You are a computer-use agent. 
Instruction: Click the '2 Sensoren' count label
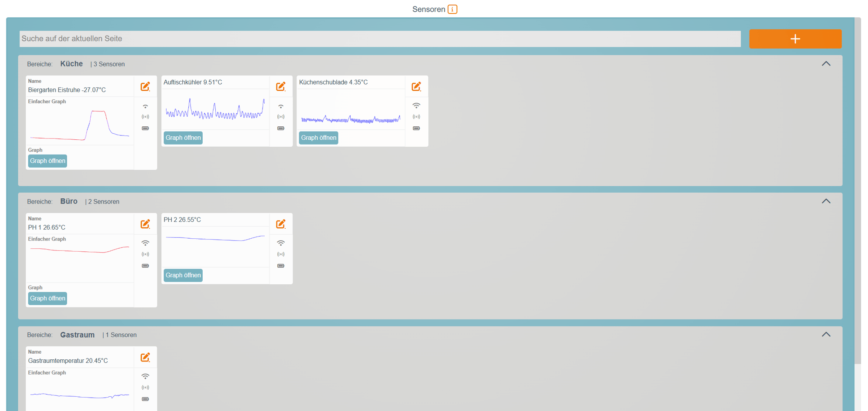[104, 202]
